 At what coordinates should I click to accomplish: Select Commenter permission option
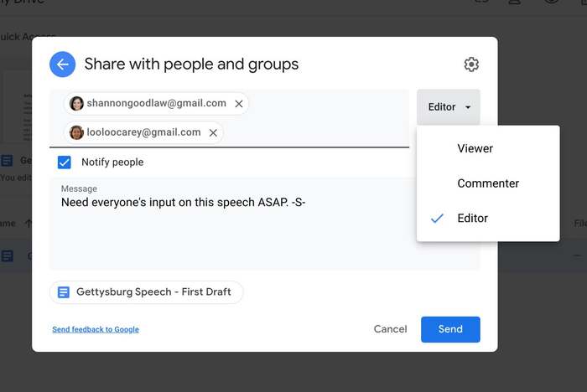(x=487, y=183)
